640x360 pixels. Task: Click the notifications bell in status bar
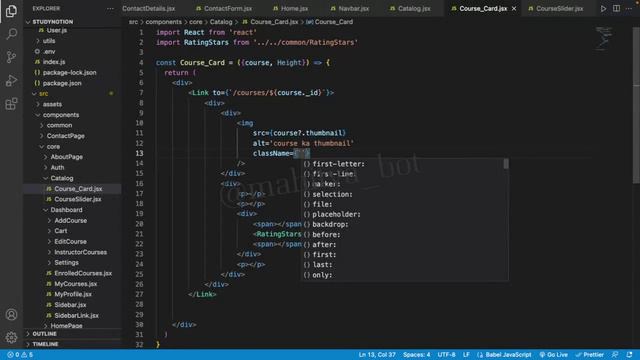pos(629,355)
